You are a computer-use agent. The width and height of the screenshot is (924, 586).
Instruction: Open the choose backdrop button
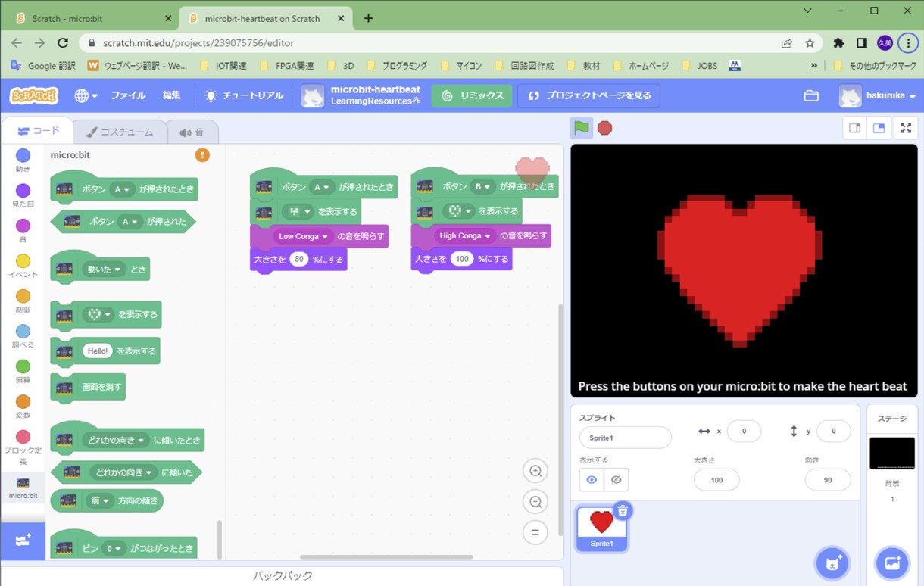(891, 563)
